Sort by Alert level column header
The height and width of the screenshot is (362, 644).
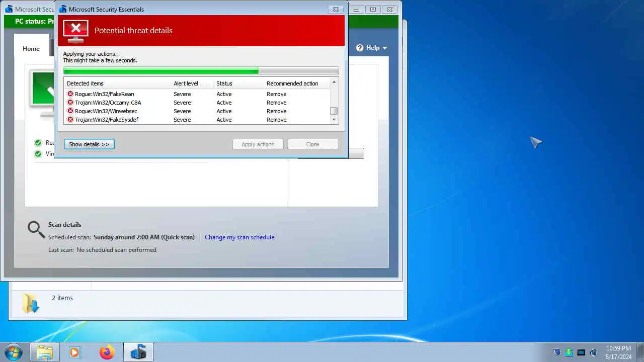click(x=192, y=83)
